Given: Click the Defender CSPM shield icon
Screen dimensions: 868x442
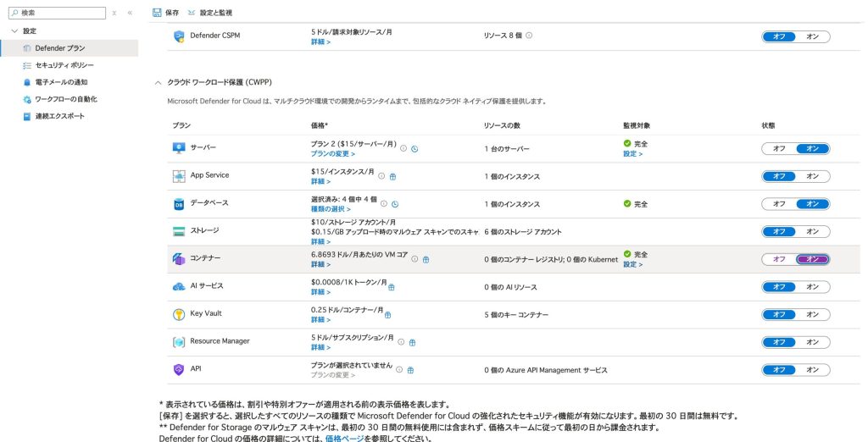Looking at the screenshot, I should [179, 36].
